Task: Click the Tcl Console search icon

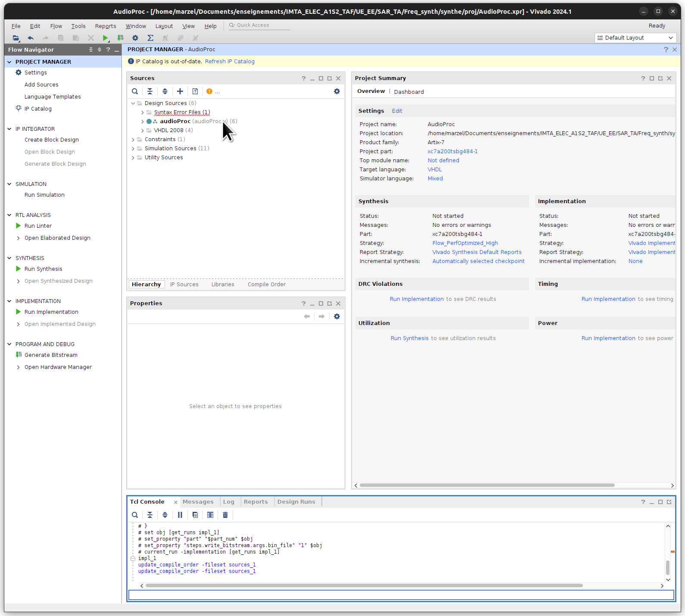Action: pyautogui.click(x=135, y=515)
